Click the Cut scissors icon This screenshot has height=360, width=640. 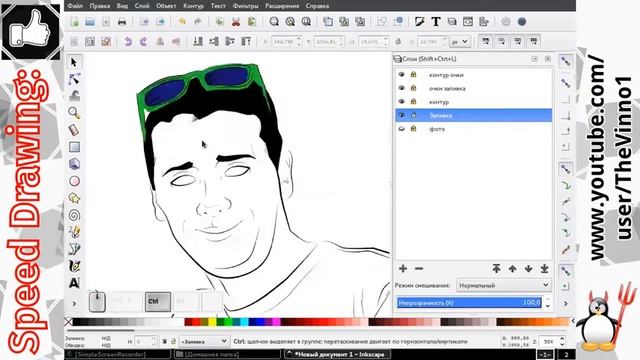[236, 22]
